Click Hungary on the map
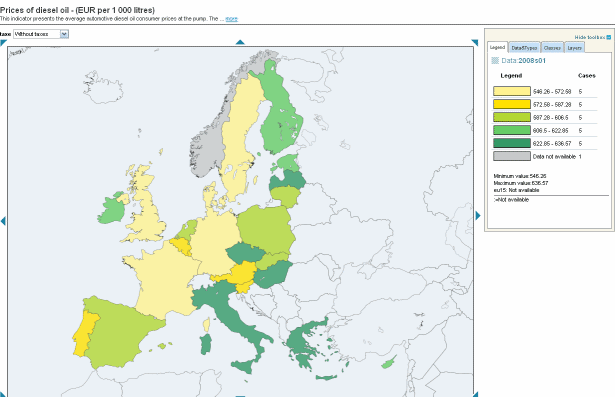This screenshot has width=615, height=397. tap(273, 275)
